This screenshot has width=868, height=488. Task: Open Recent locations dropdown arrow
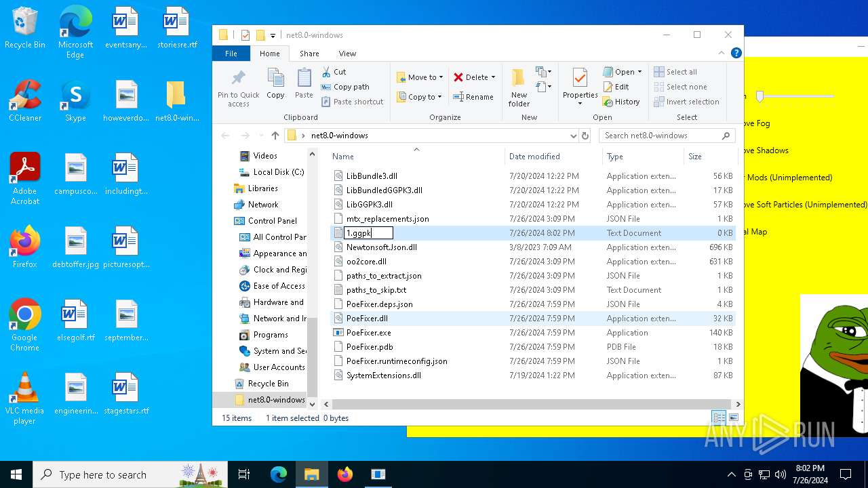tap(260, 136)
